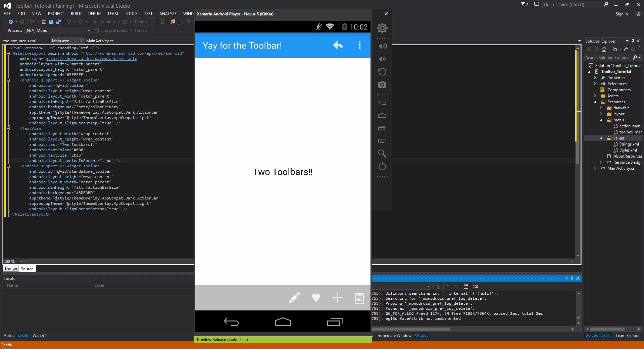
Task: Click in Quick Launch search field
Action: (573, 5)
